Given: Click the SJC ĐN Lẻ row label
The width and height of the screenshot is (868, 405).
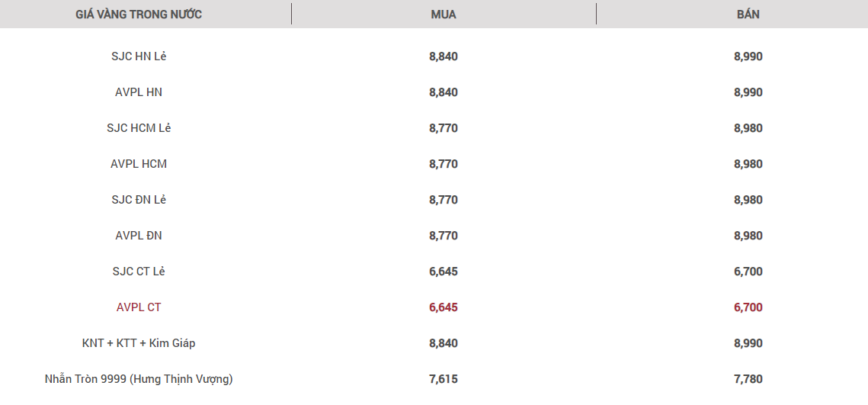Looking at the screenshot, I should tap(139, 200).
